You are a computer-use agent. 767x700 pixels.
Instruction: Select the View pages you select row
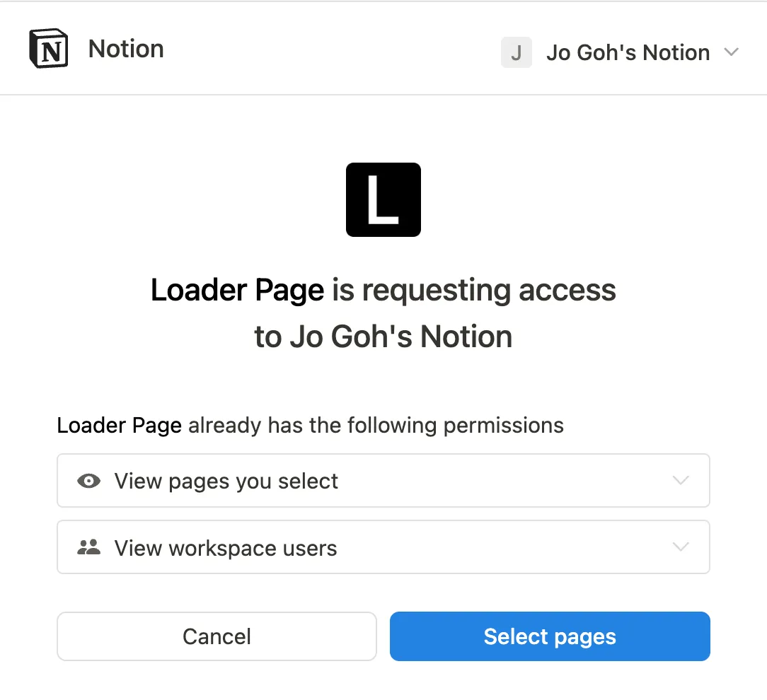point(383,481)
